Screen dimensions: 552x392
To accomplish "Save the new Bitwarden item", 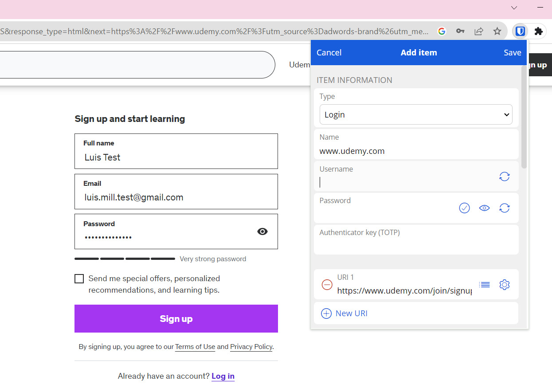I will (512, 52).
